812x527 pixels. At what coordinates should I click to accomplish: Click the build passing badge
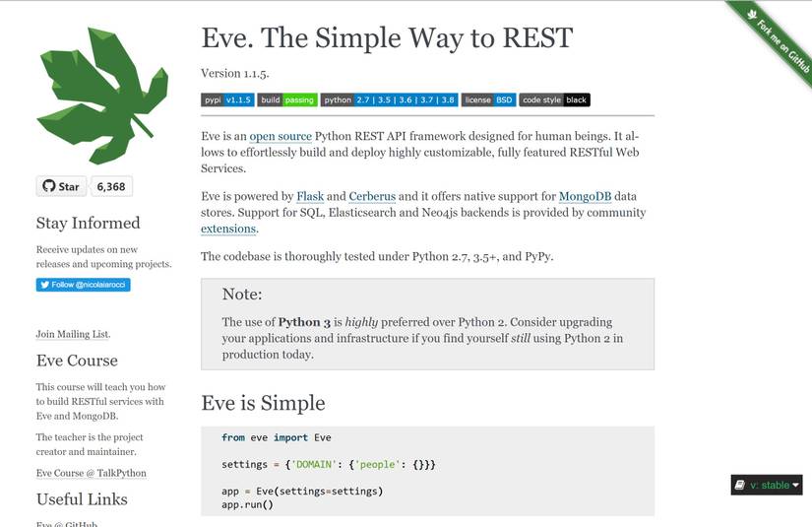pyautogui.click(x=287, y=100)
